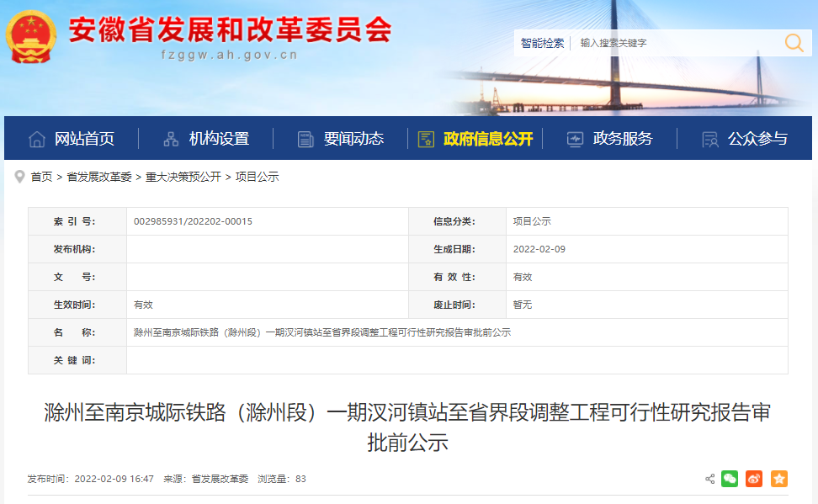Open the 要闻动态 menu item
This screenshot has width=818, height=504.
[353, 139]
